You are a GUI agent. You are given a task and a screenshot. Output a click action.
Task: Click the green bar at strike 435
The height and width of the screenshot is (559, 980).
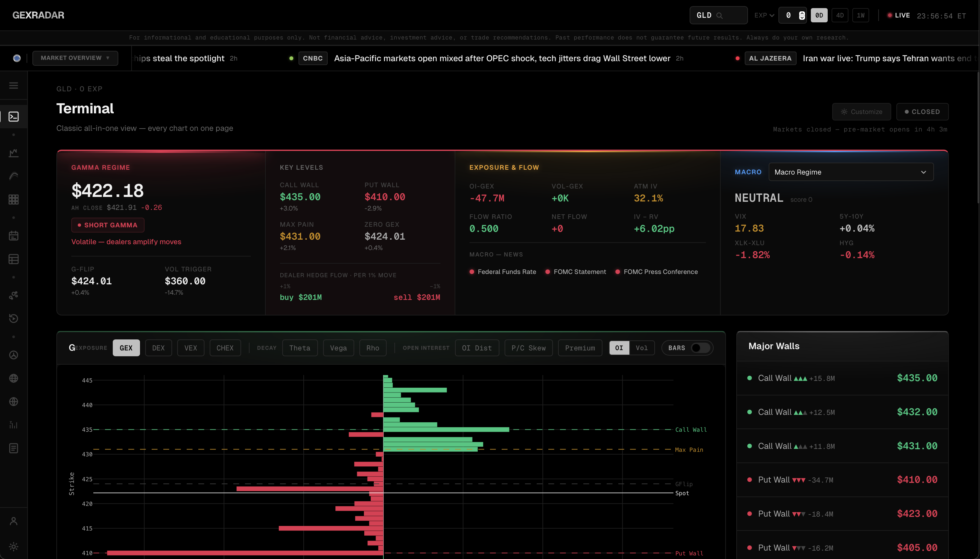[x=446, y=429]
